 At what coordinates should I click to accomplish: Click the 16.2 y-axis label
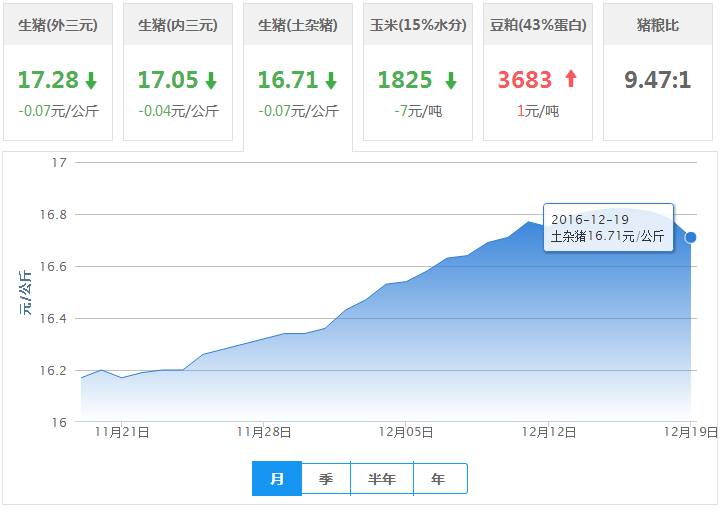point(53,371)
